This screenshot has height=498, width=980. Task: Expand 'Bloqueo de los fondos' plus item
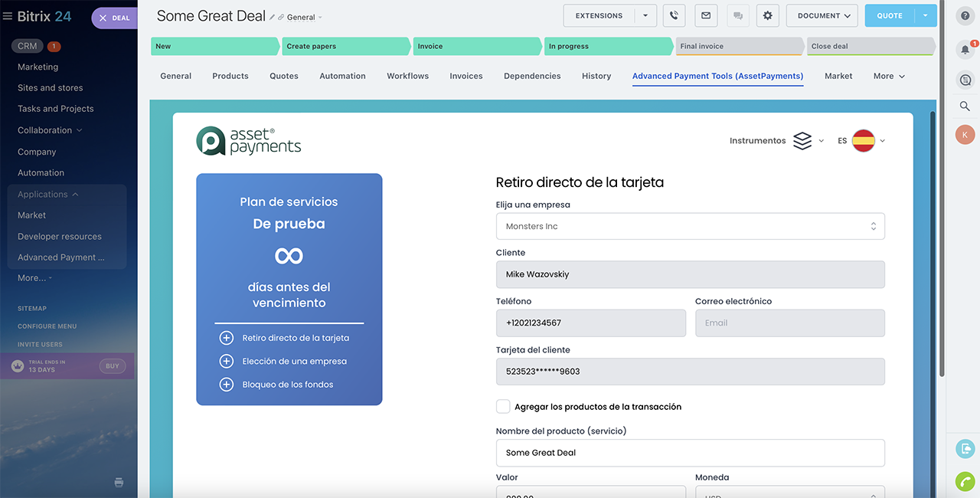click(227, 385)
